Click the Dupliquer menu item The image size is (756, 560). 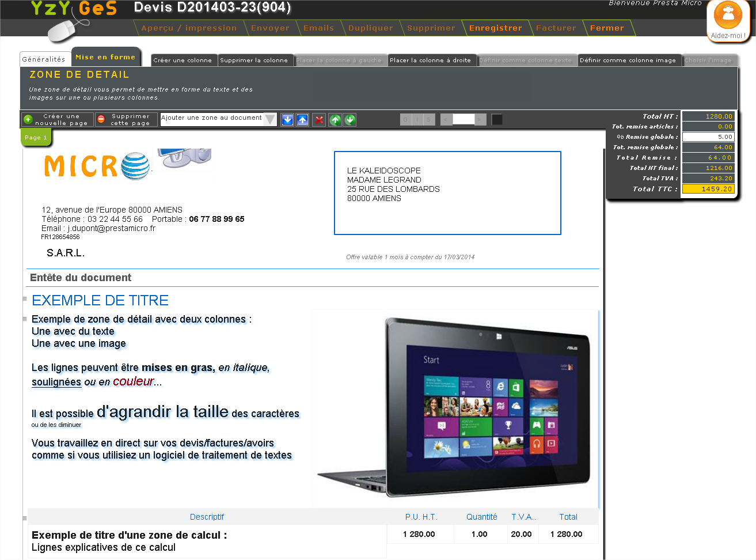point(371,28)
